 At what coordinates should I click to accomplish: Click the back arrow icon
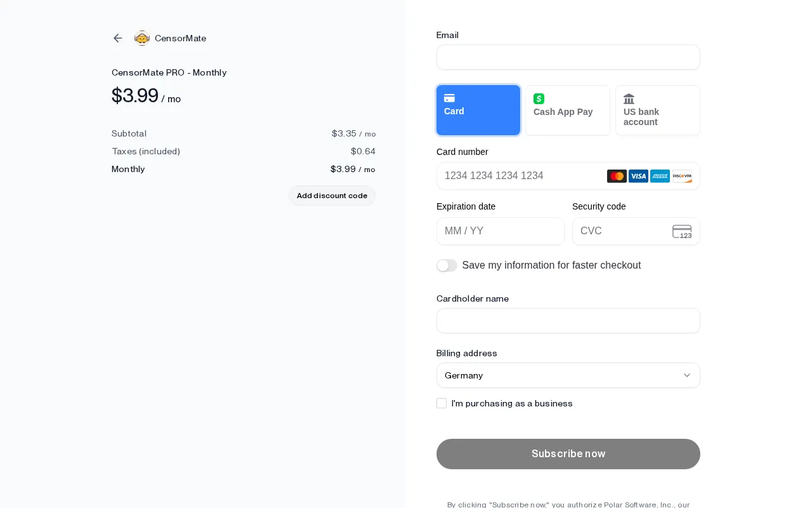pos(117,38)
